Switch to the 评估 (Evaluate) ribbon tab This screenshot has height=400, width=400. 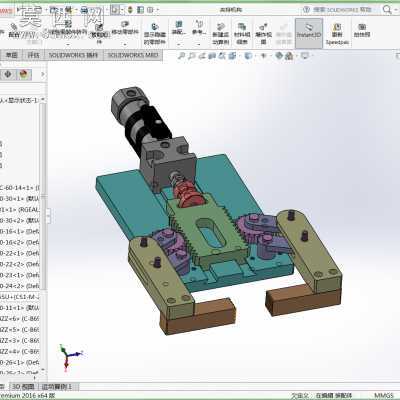33,55
